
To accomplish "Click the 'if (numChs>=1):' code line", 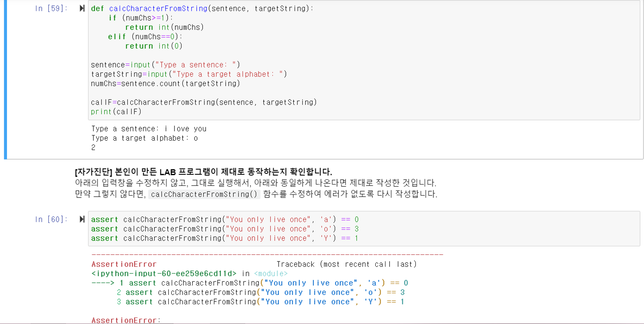I will [x=141, y=18].
